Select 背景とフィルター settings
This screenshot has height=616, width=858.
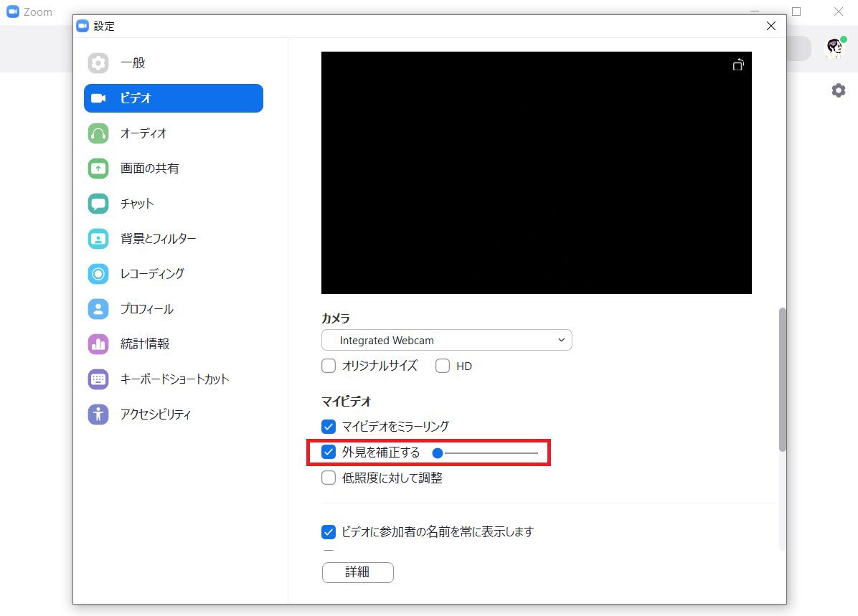98,239
